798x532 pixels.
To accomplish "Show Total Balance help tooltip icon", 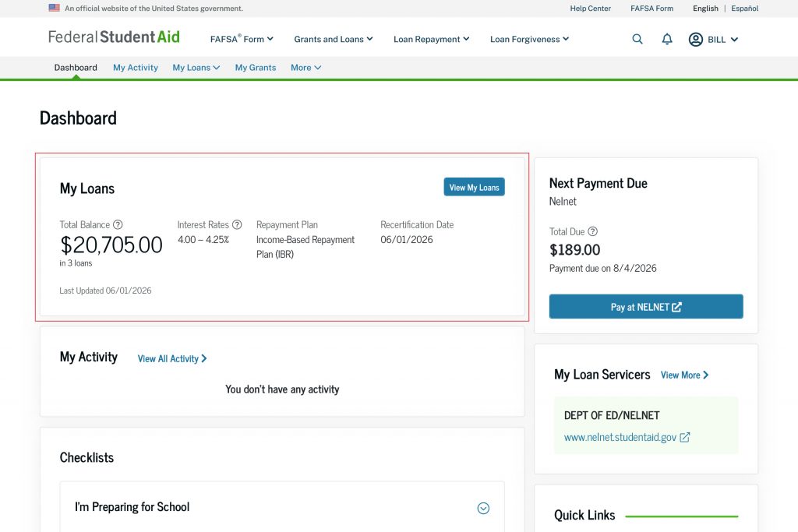I will pos(118,224).
